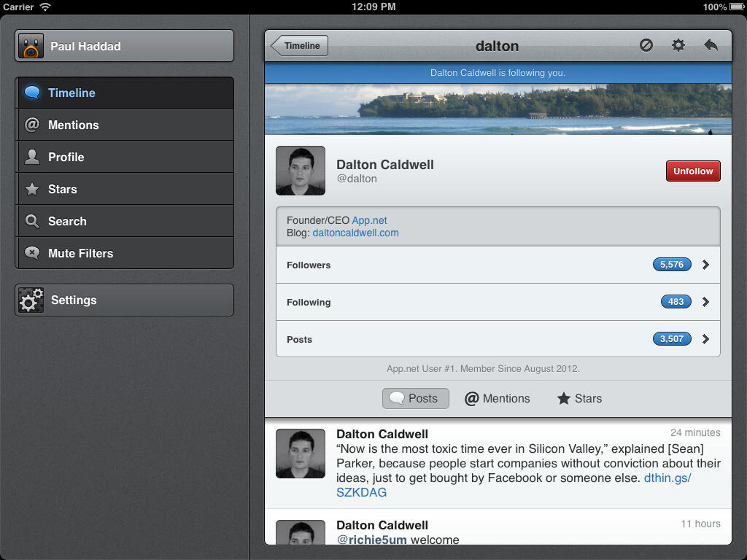The width and height of the screenshot is (747, 560).
Task: Click the @dalton username text
Action: click(357, 179)
